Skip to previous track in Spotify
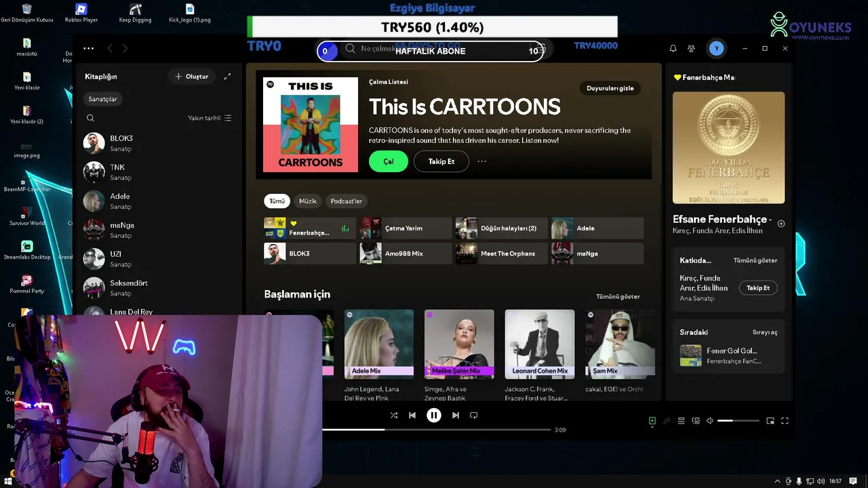This screenshot has width=868, height=488. [x=412, y=415]
